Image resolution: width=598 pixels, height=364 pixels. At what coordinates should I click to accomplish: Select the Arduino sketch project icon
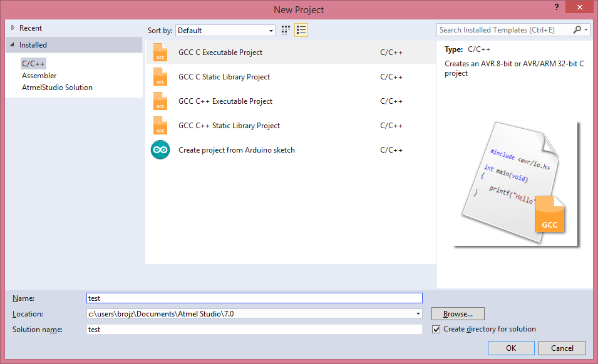160,149
